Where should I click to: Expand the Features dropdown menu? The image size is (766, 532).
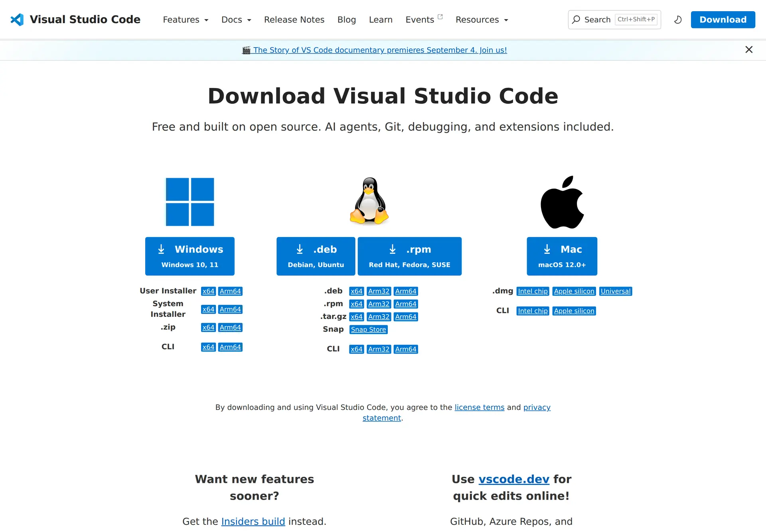186,20
